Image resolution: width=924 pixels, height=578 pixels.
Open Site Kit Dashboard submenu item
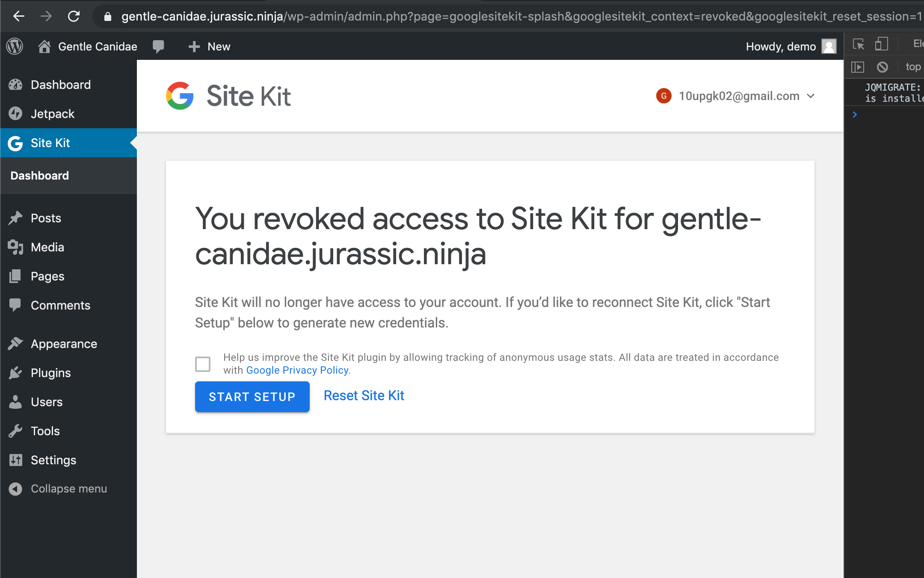pyautogui.click(x=39, y=176)
